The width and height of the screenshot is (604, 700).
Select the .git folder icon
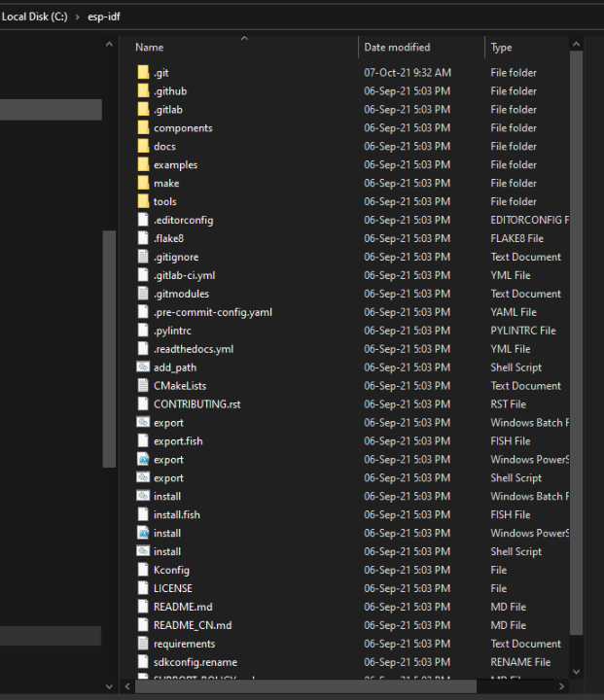tap(143, 73)
